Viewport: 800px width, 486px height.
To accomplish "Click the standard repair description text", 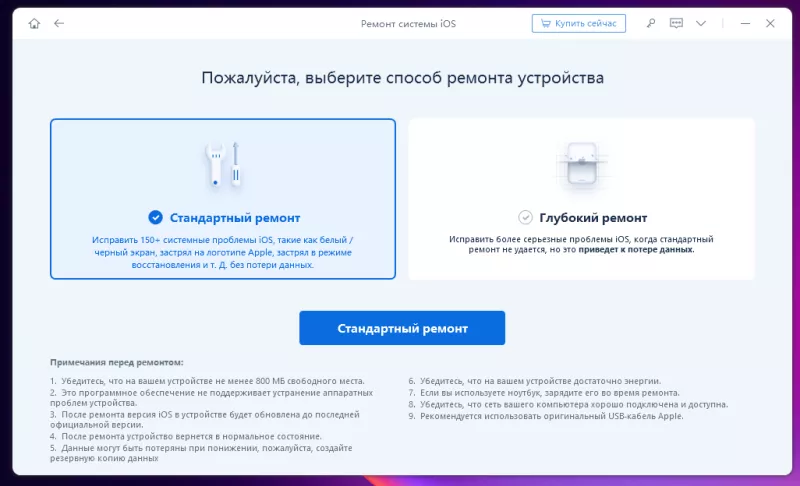I will [222, 252].
